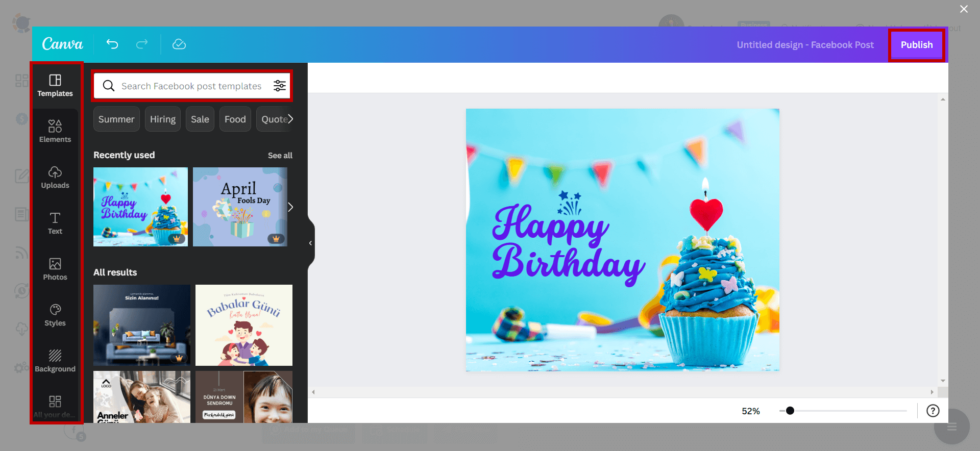This screenshot has width=980, height=451.
Task: Open the Background sidebar tab
Action: tap(55, 361)
